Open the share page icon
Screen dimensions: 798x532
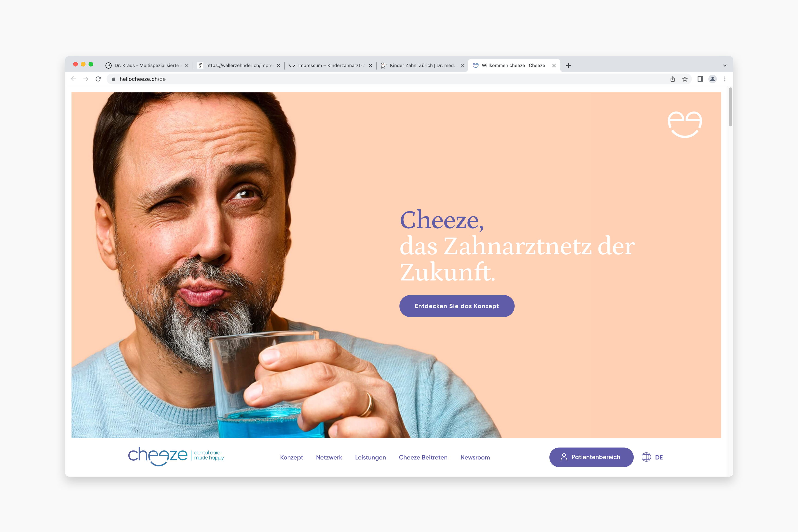point(672,79)
